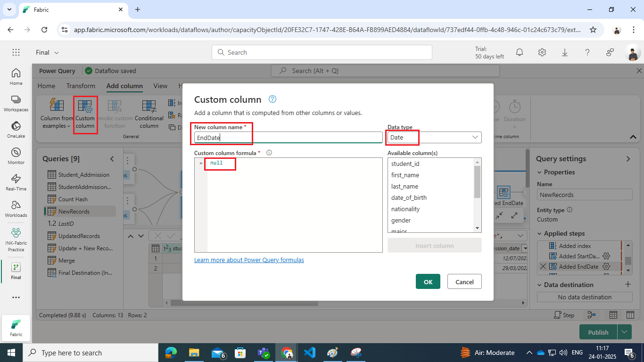Screen dimensions: 644x362
Task: Select nationality in Available columns
Action: [x=405, y=209]
